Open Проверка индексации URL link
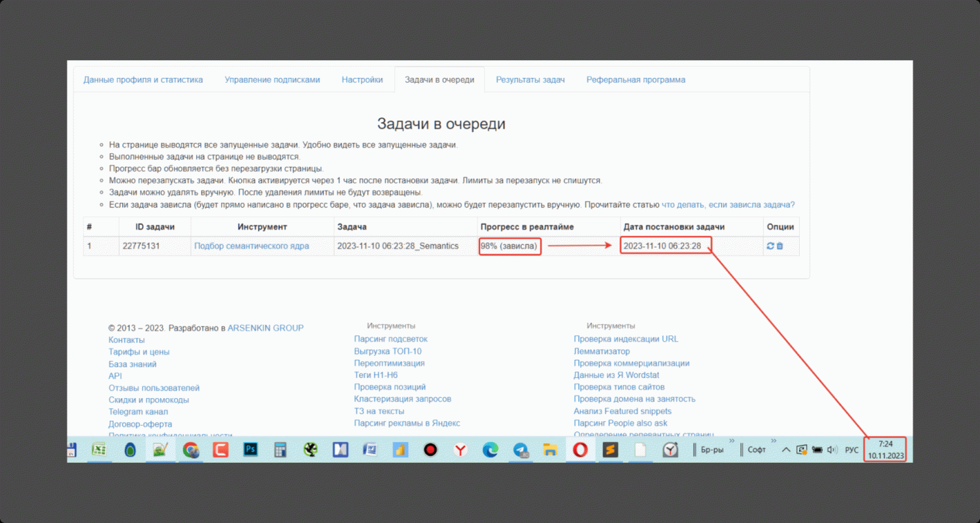The image size is (980, 523). [x=626, y=339]
